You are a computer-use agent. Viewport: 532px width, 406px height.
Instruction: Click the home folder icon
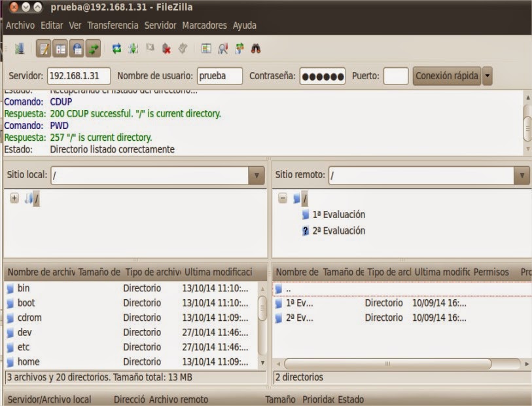pos(10,362)
